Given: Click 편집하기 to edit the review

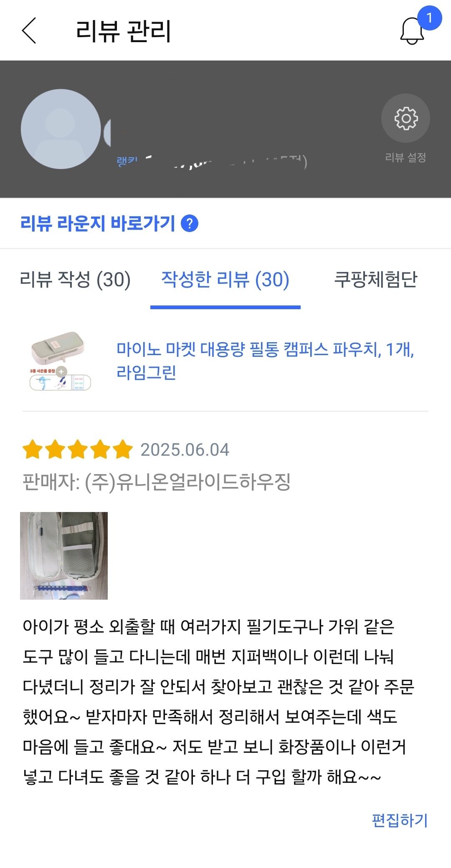Looking at the screenshot, I should [400, 820].
